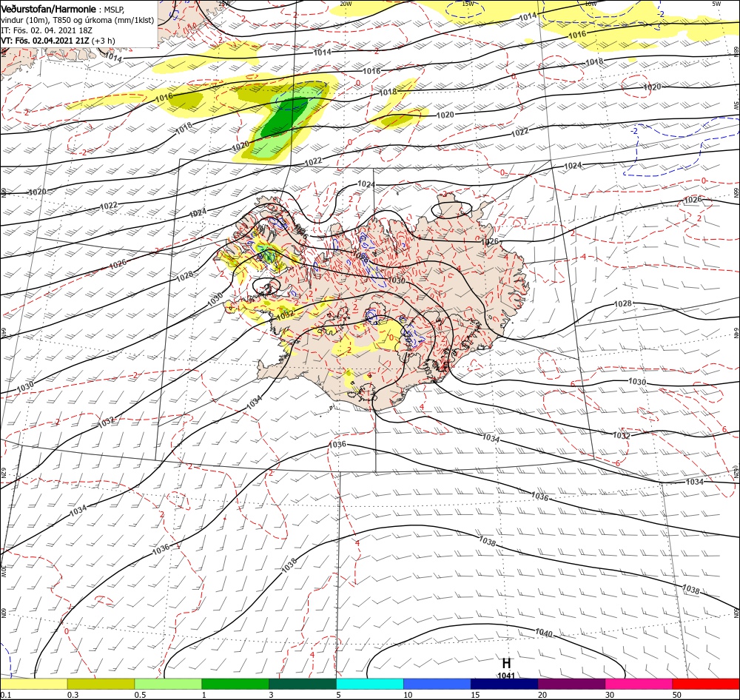
Task: Pick the dark green 3 mm legend swatch
Action: tap(303, 684)
